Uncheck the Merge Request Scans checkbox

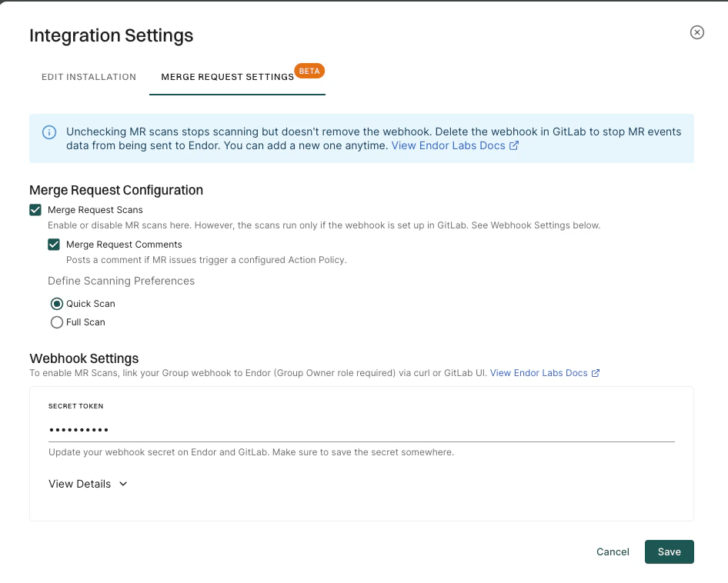point(35,209)
